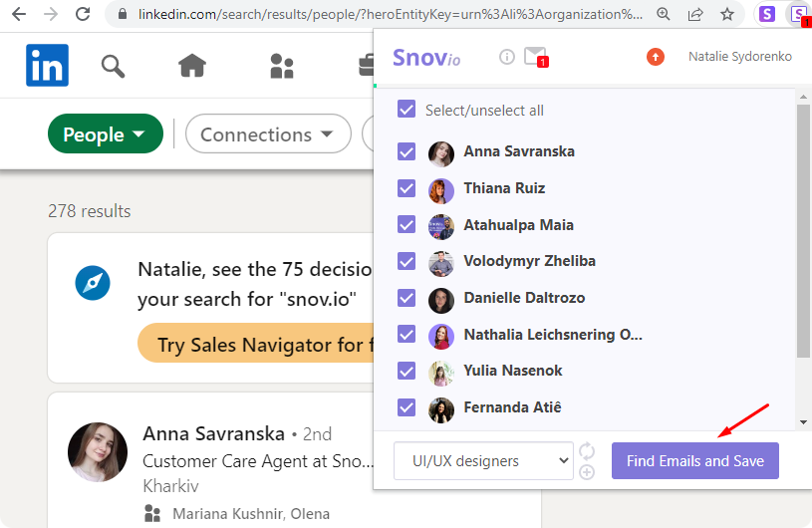The image size is (812, 528).
Task: Click Atahualpa Maia avatar in list
Action: click(x=441, y=227)
